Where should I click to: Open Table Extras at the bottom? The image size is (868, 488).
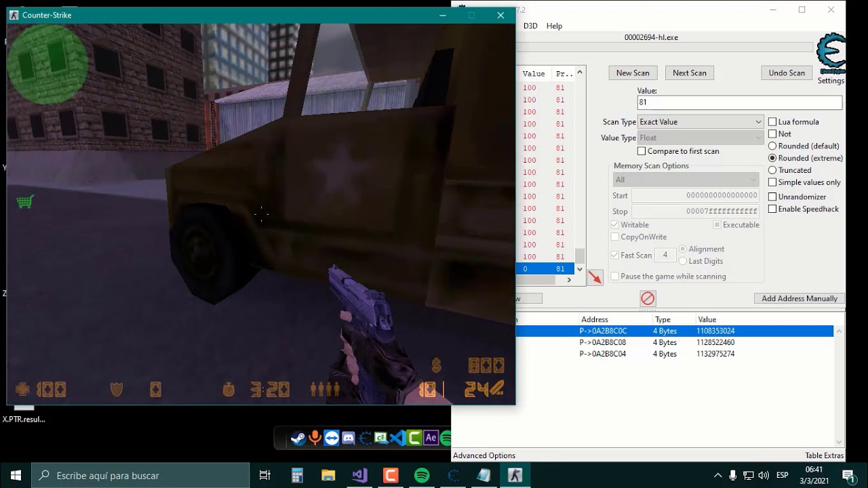(824, 455)
